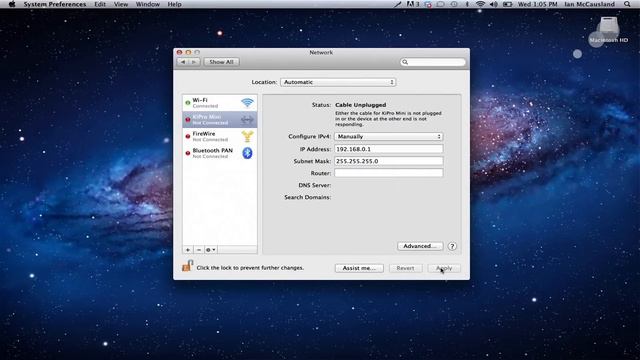The height and width of the screenshot is (360, 640).
Task: Open the Help menu
Action: (x=174, y=4)
